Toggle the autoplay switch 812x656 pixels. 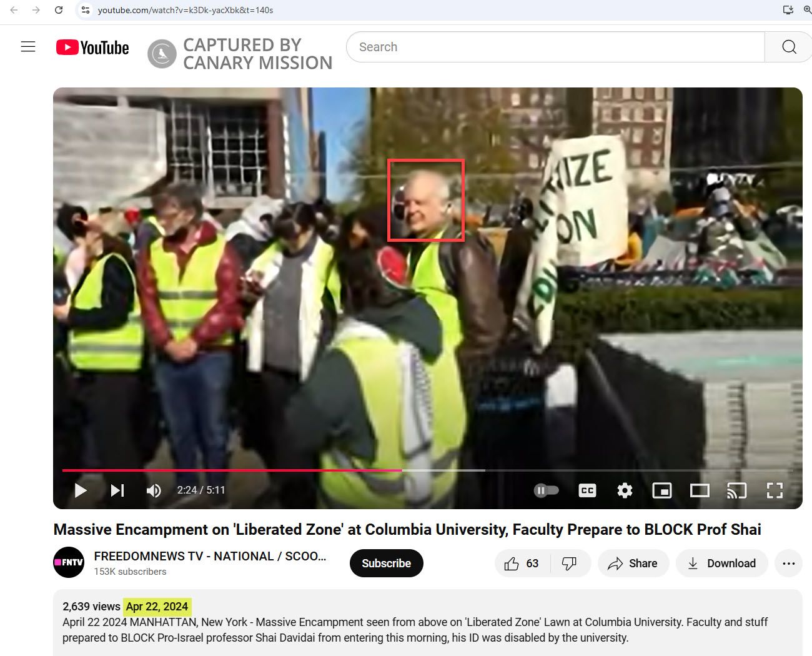pyautogui.click(x=546, y=490)
